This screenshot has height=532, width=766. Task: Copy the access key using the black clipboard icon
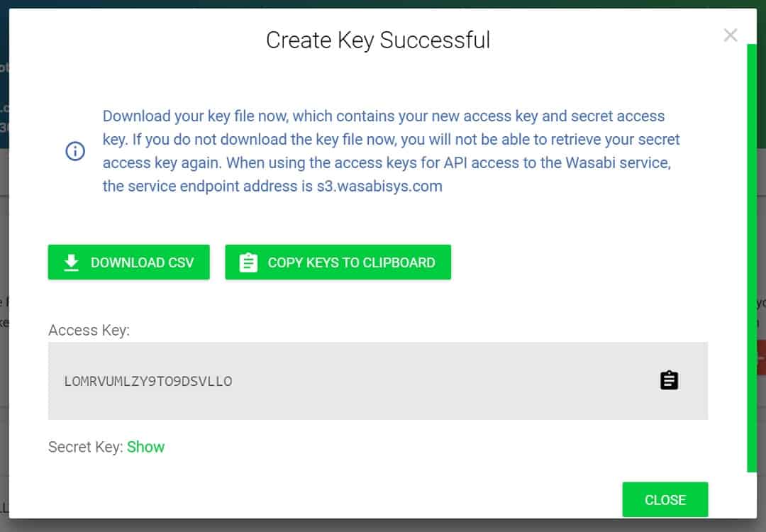(x=669, y=380)
